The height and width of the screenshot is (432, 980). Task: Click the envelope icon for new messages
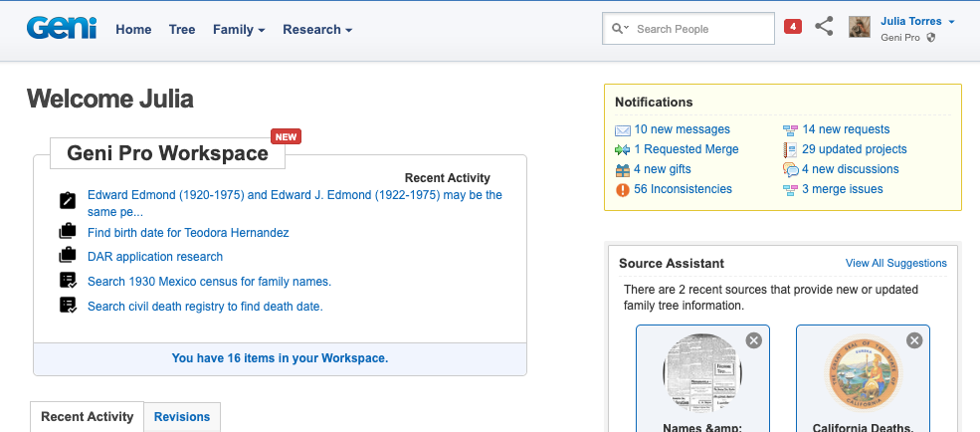pyautogui.click(x=623, y=129)
